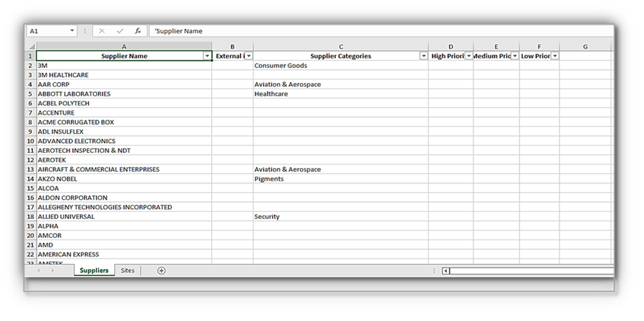Open the Supplier Categories filter dropdown
Screen dimensions: 644x321
pyautogui.click(x=424, y=56)
